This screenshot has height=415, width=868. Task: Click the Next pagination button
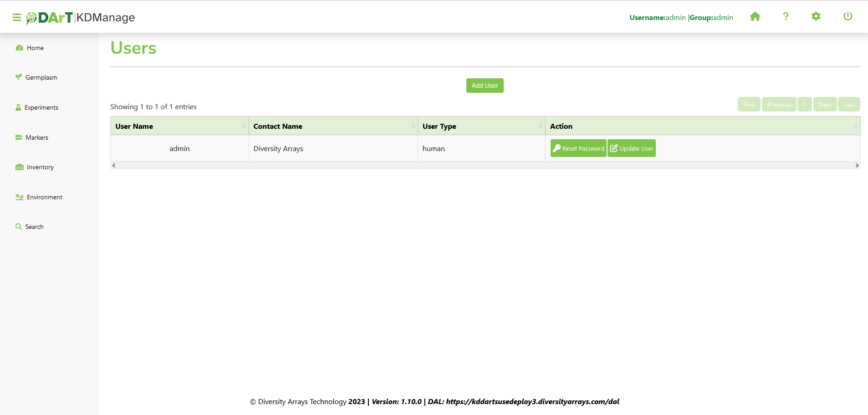tap(825, 105)
